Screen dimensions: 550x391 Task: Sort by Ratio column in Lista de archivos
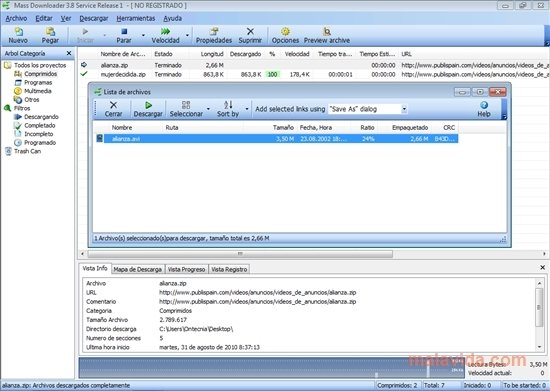point(367,128)
